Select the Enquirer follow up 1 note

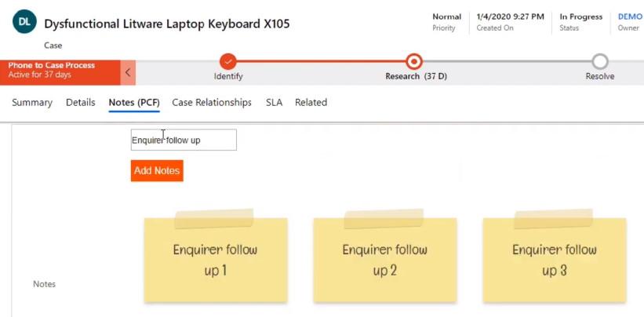tap(216, 260)
